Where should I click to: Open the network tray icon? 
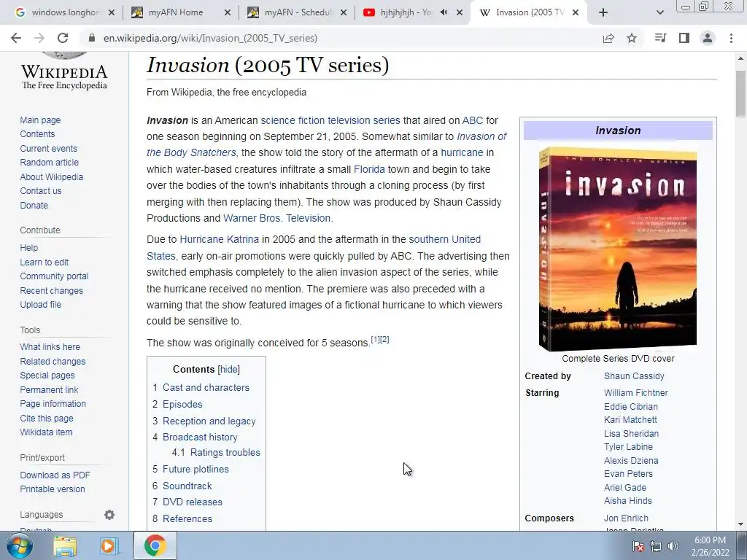click(656, 546)
